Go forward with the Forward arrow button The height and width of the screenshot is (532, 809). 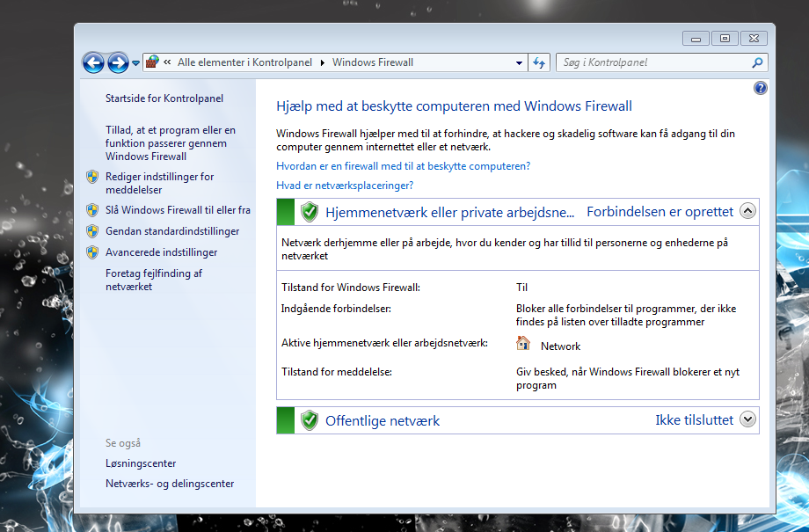(x=118, y=63)
